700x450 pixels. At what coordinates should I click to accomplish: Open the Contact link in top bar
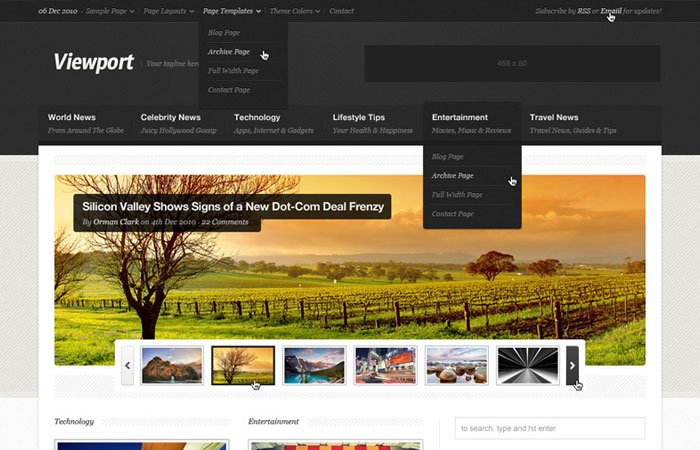click(x=342, y=11)
